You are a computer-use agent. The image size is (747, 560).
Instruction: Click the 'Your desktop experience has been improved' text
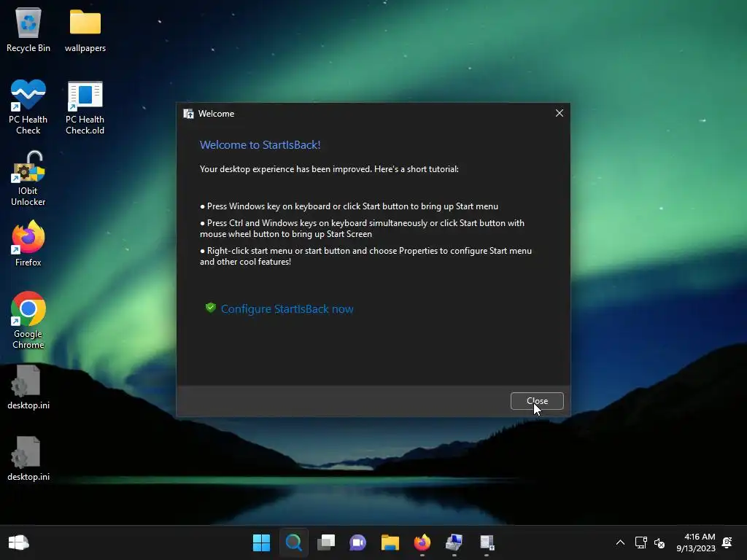329,169
